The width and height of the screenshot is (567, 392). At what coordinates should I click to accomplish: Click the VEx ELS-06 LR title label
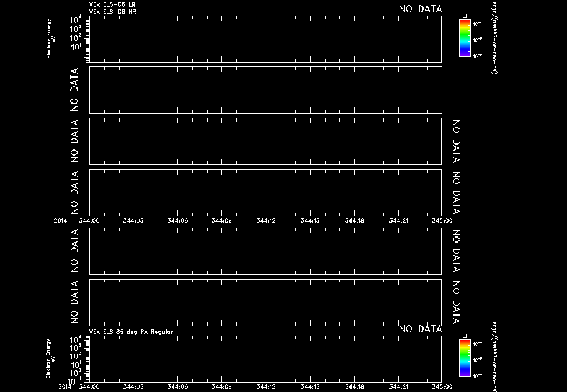pos(112,4)
